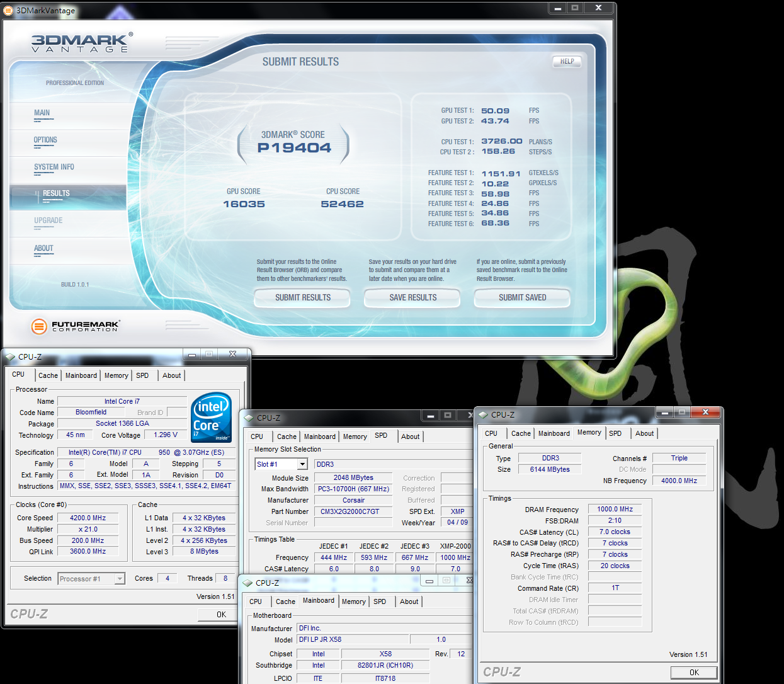Click the Package field Socket 1366 LGA
The width and height of the screenshot is (784, 684).
pos(122,424)
